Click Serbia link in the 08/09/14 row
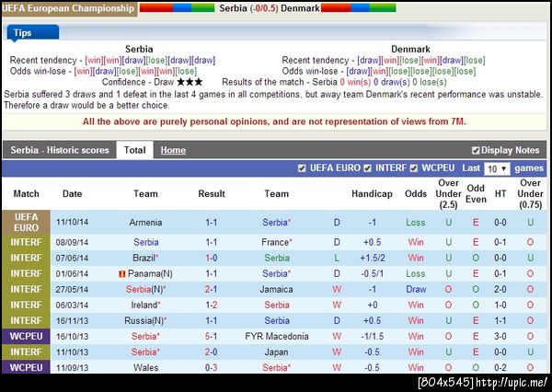Screen dimensions: 552x392 pos(145,242)
